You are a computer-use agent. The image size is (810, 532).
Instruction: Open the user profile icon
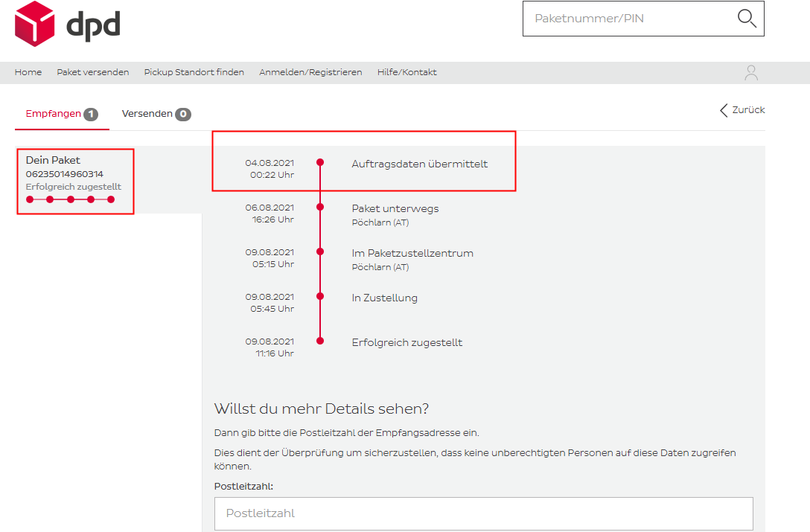coord(751,73)
